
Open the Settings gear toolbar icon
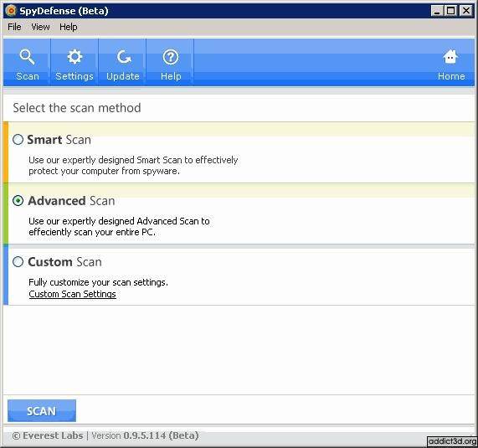coord(75,57)
